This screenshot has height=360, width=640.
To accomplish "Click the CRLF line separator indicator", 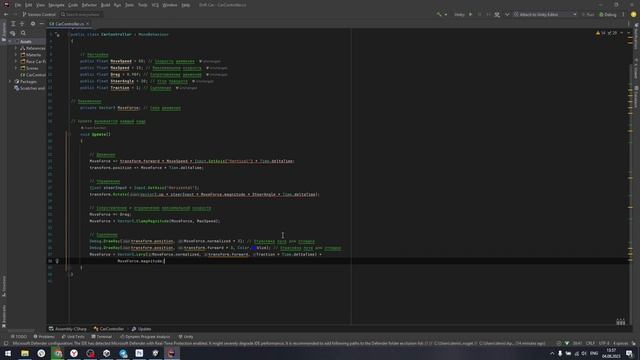I will coord(590,344).
